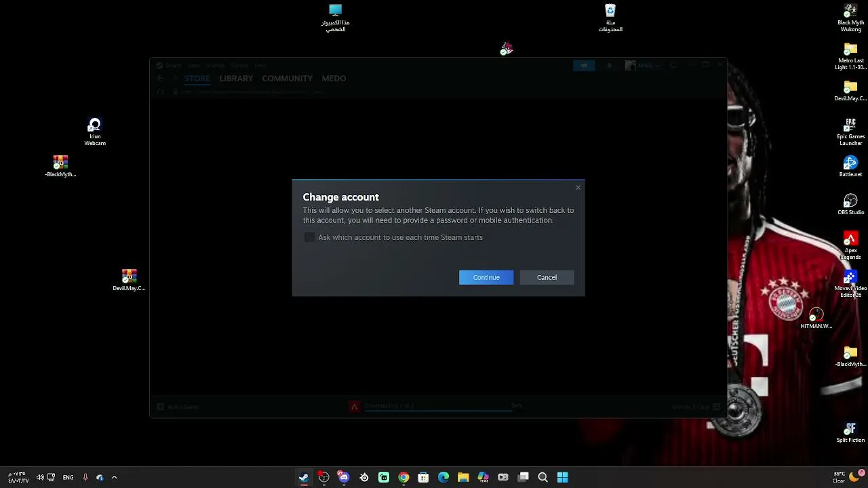The height and width of the screenshot is (488, 868).
Task: Open Google Chrome from the taskbar
Action: pyautogui.click(x=403, y=477)
